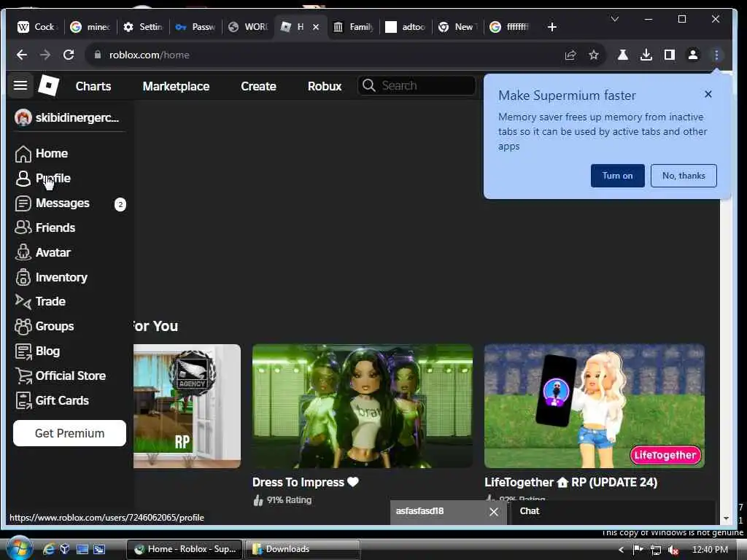Open a new browser tab
Viewport: 747px width, 560px height.
551,27
